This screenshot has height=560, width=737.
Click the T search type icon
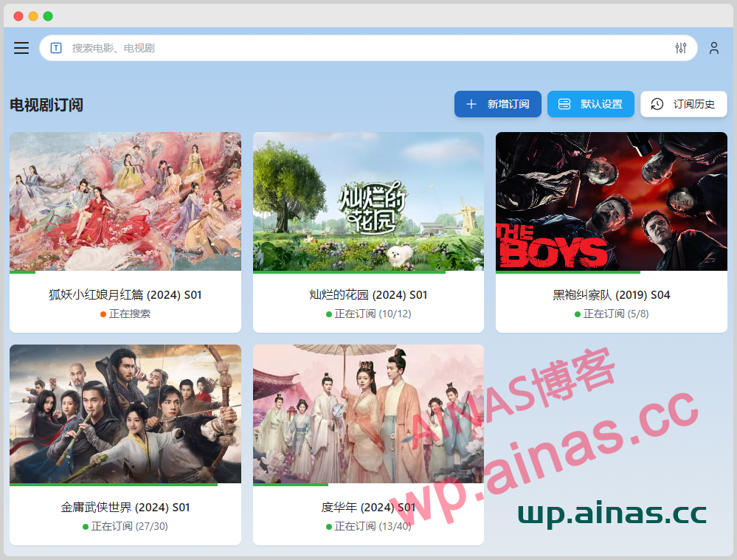pyautogui.click(x=56, y=48)
